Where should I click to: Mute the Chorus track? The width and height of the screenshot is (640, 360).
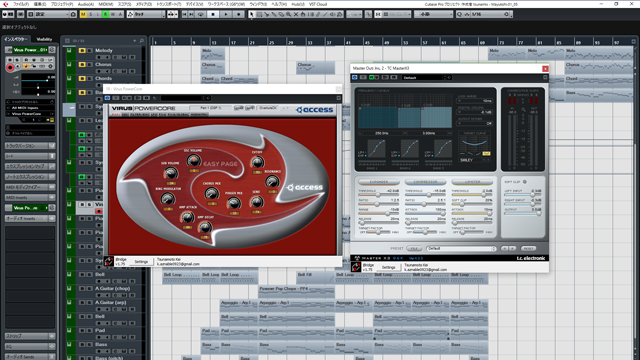[82, 64]
